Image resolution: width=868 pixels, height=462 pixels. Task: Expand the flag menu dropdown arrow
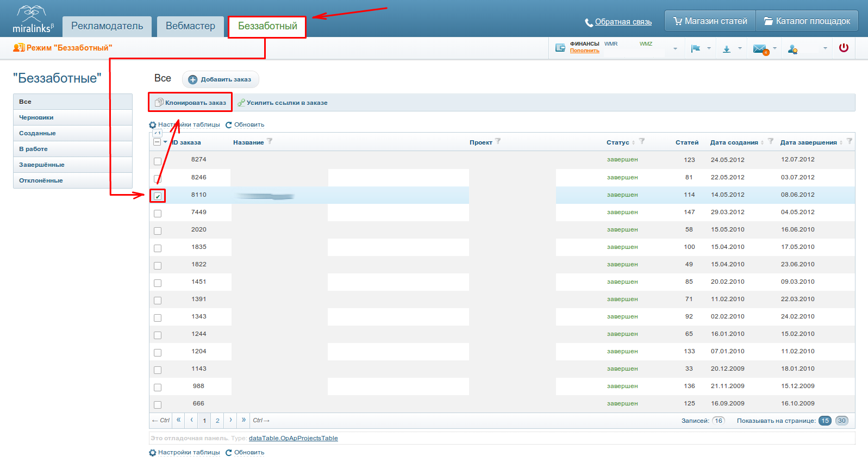click(709, 48)
